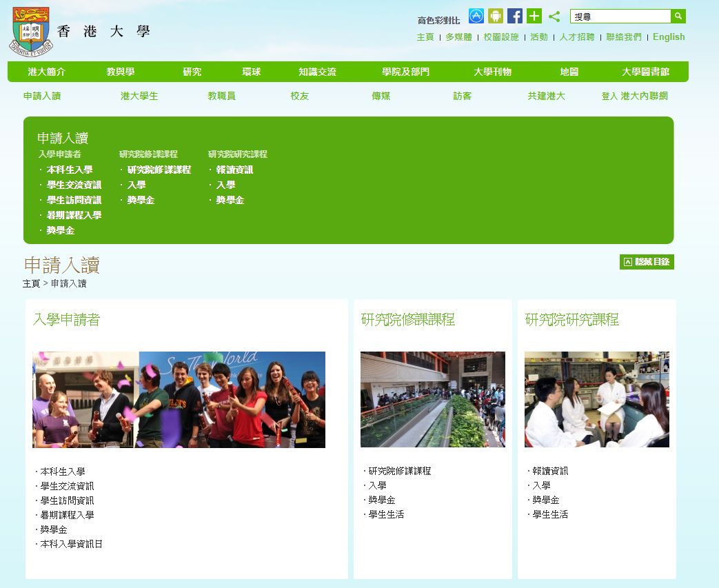The height and width of the screenshot is (588, 719).
Task: Open the App Store download icon
Action: tap(476, 16)
